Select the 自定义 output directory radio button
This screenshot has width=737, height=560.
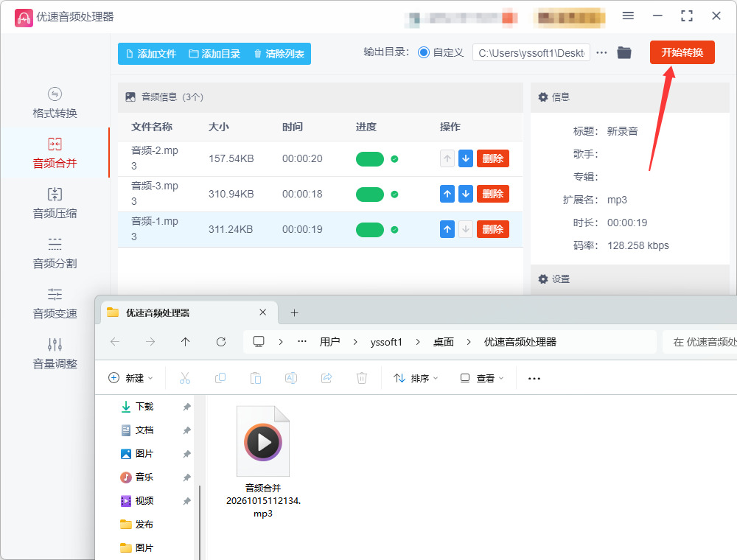pyautogui.click(x=424, y=52)
